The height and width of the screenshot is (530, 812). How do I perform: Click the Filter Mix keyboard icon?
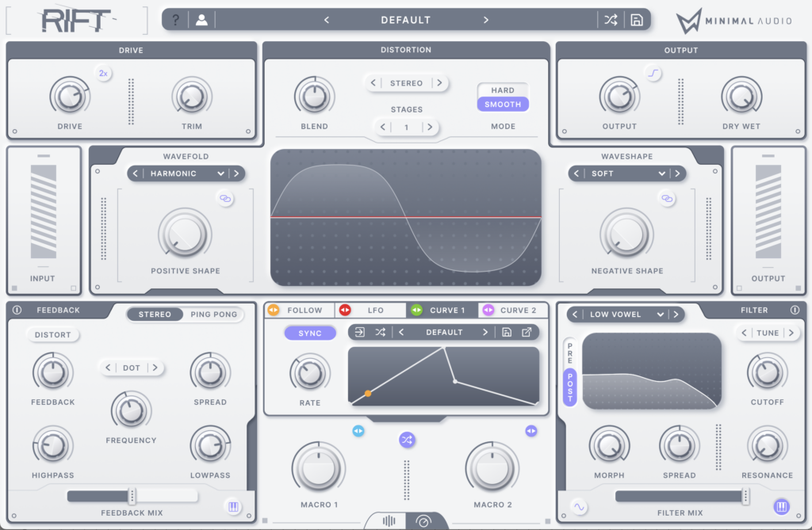tap(781, 507)
